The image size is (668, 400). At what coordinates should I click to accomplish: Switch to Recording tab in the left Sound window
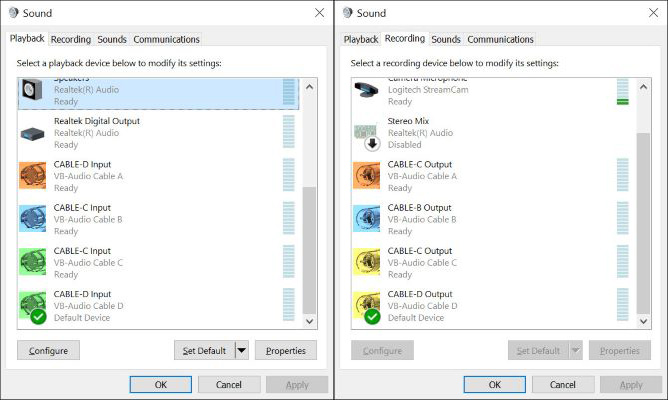(71, 39)
